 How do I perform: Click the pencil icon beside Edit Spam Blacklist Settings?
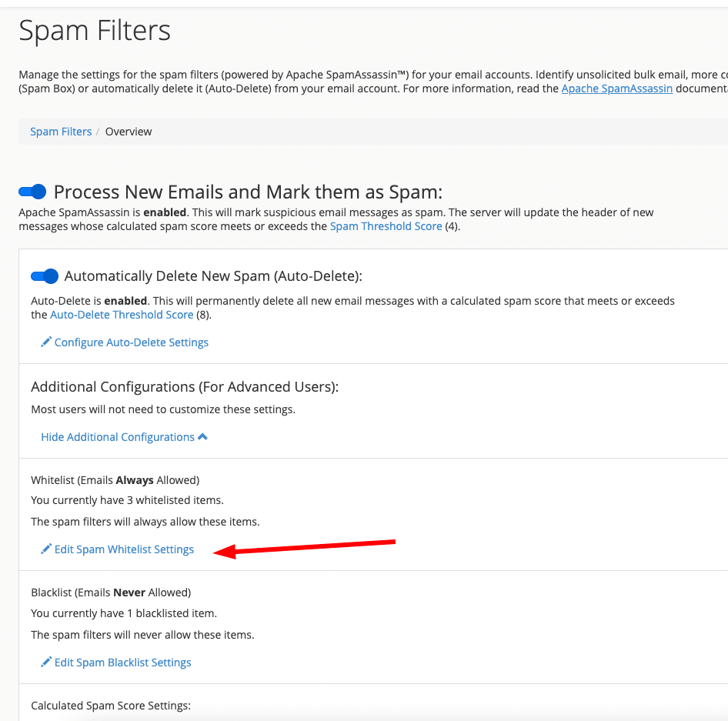click(46, 662)
